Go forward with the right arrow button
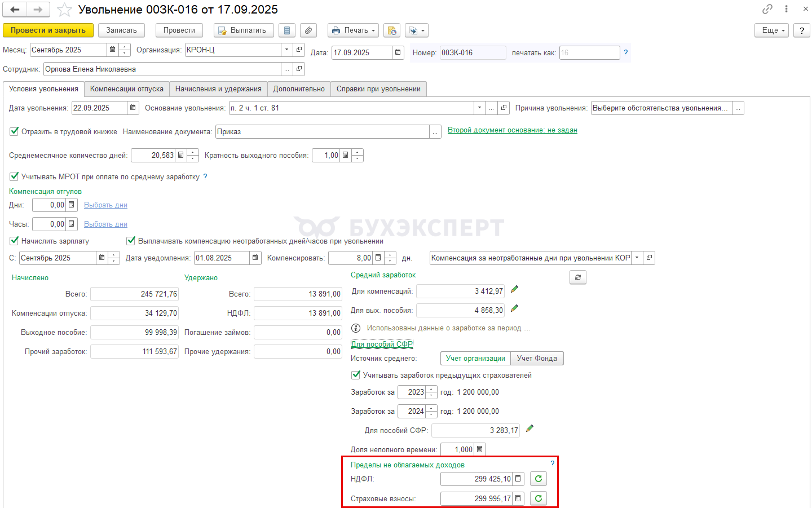Viewport: 812px width, 508px height. [x=38, y=10]
